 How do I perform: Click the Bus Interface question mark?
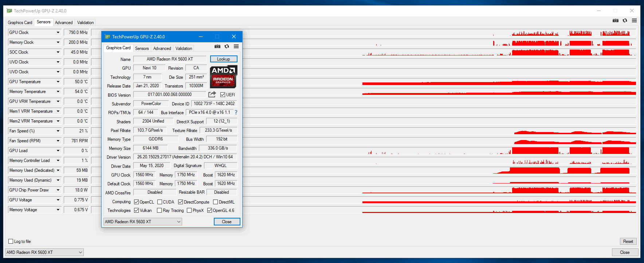[236, 112]
